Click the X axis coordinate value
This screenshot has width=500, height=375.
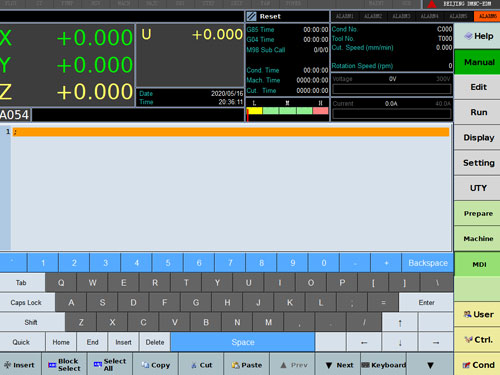(x=95, y=38)
